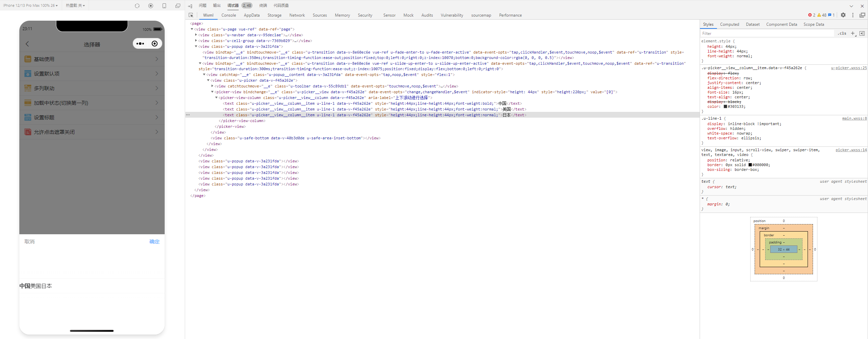Click the simulator refresh icon
The height and width of the screenshot is (339, 868).
pos(137,6)
